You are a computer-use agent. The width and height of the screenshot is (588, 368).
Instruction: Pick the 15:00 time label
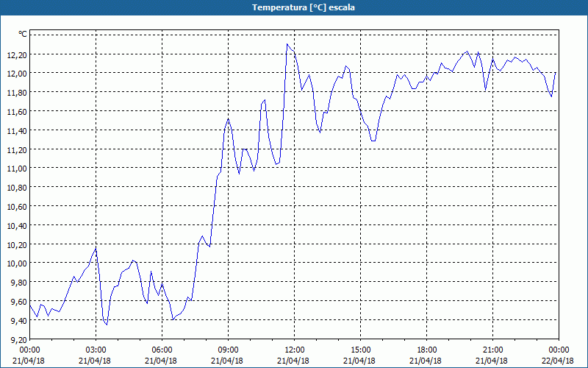click(359, 350)
